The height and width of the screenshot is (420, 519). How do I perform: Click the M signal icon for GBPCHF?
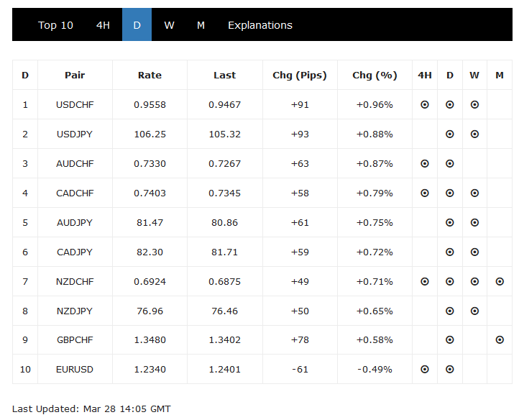point(500,339)
